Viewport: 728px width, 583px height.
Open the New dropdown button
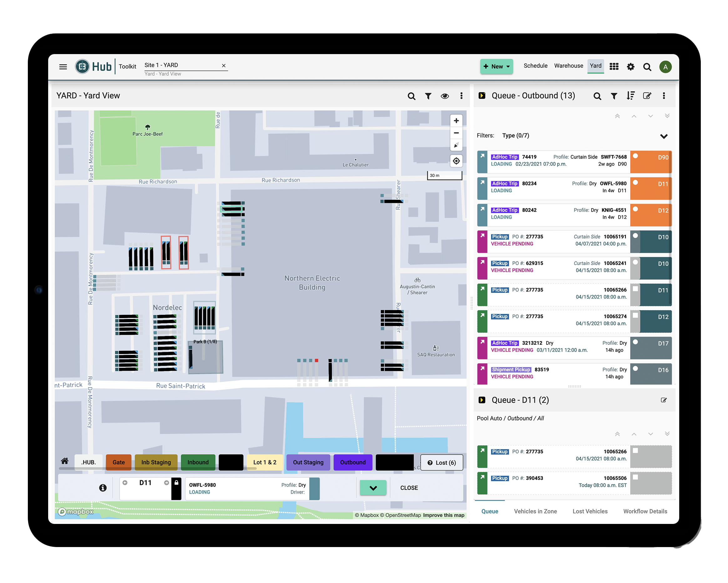pos(496,67)
